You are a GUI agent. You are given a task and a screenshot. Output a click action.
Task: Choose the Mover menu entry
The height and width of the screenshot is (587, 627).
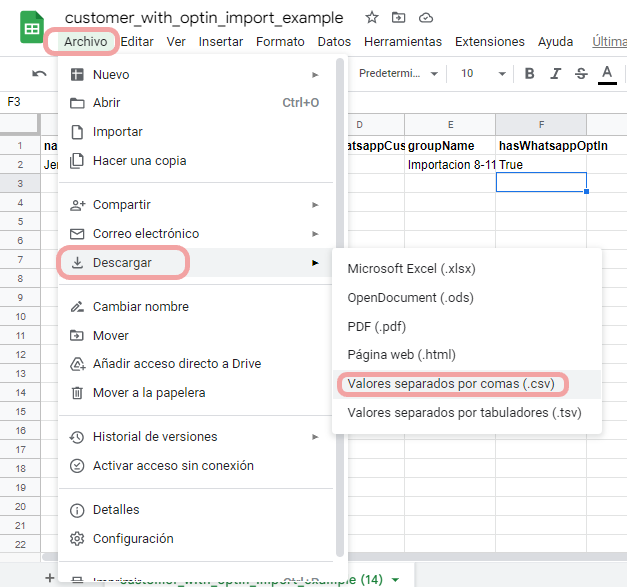(x=196, y=335)
